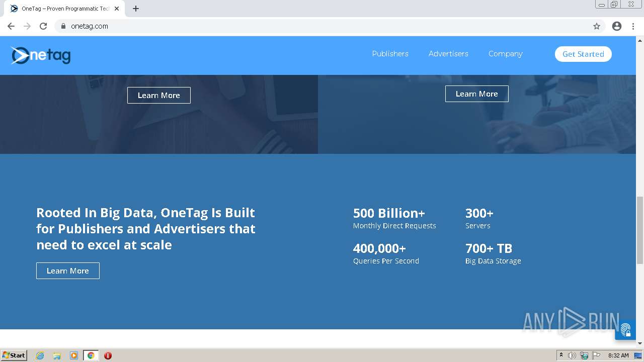The height and width of the screenshot is (362, 644).
Task: Open Action Center flag icon
Action: click(x=596, y=355)
